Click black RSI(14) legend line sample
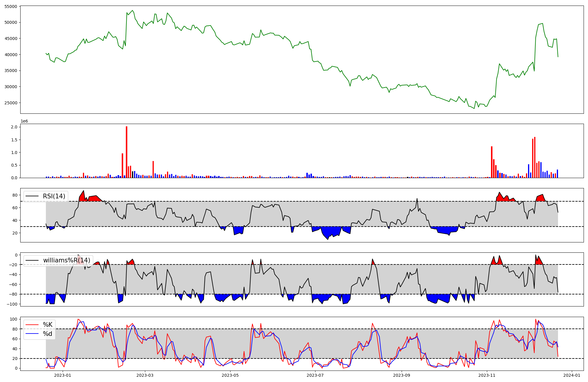 click(x=32, y=196)
